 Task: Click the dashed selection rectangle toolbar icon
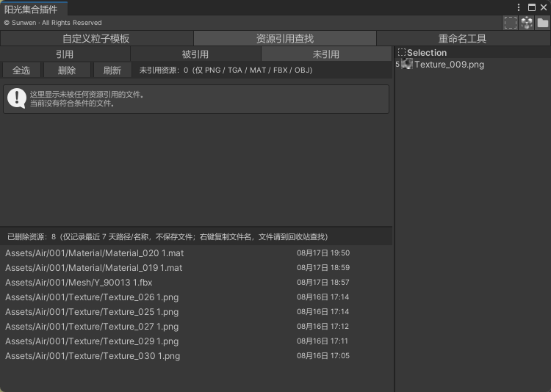tap(511, 23)
